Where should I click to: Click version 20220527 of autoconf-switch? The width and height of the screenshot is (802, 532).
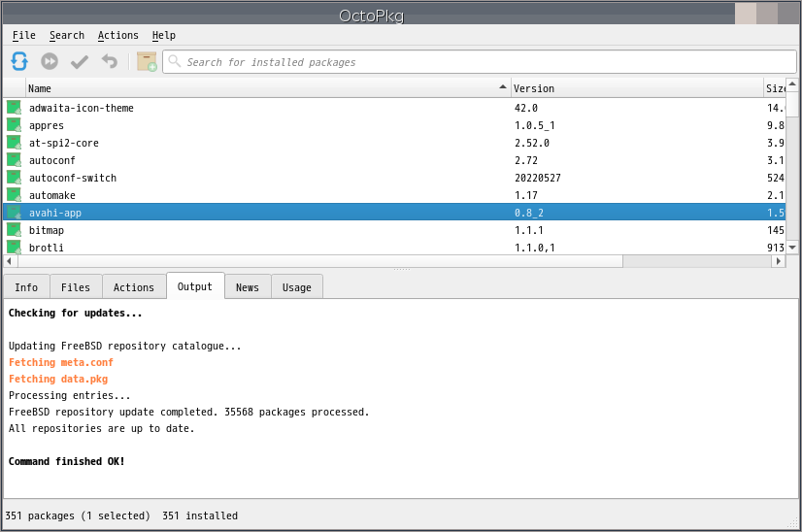(x=538, y=178)
